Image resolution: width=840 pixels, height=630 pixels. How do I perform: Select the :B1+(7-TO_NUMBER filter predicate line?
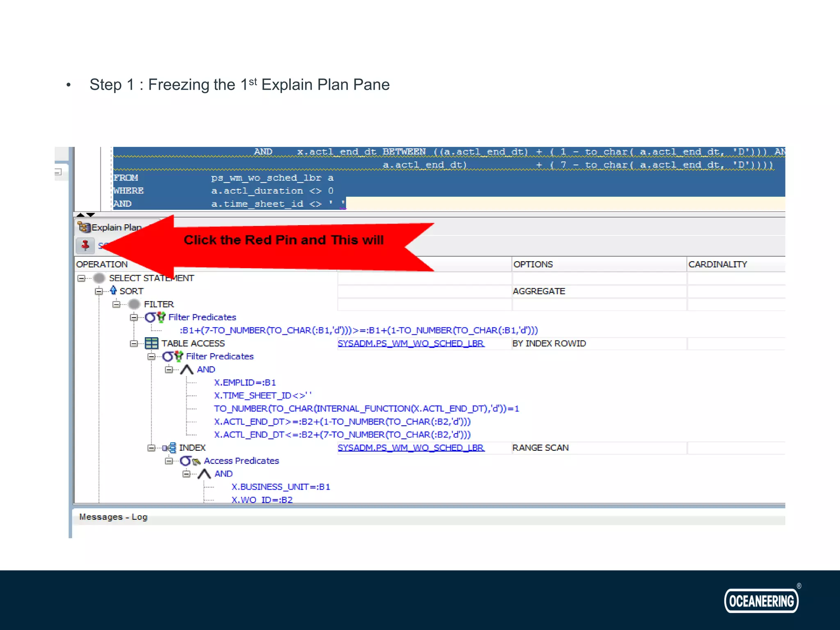(x=358, y=331)
